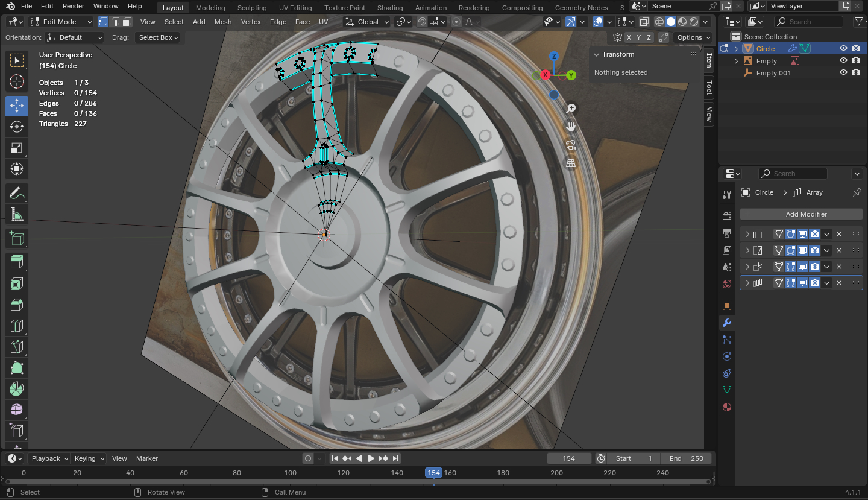Screen dimensions: 868x500
Task: Open the Object Data properties tab
Action: (x=727, y=390)
